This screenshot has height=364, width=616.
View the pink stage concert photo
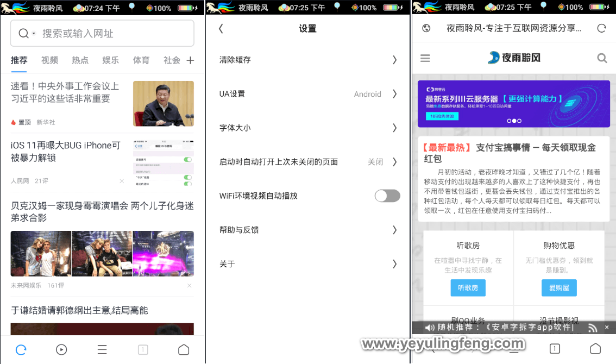point(164,254)
